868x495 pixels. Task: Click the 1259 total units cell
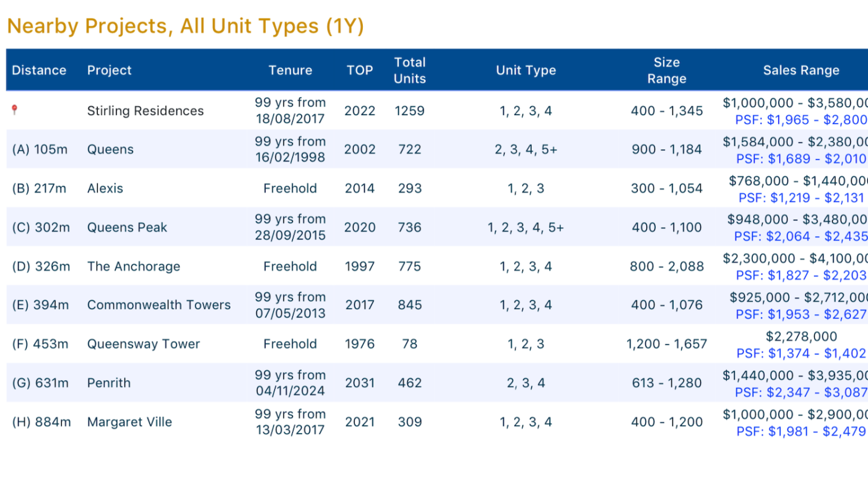pos(410,111)
